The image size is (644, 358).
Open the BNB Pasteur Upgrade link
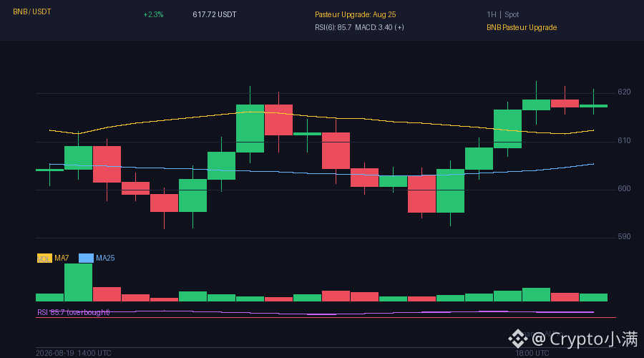pos(522,27)
